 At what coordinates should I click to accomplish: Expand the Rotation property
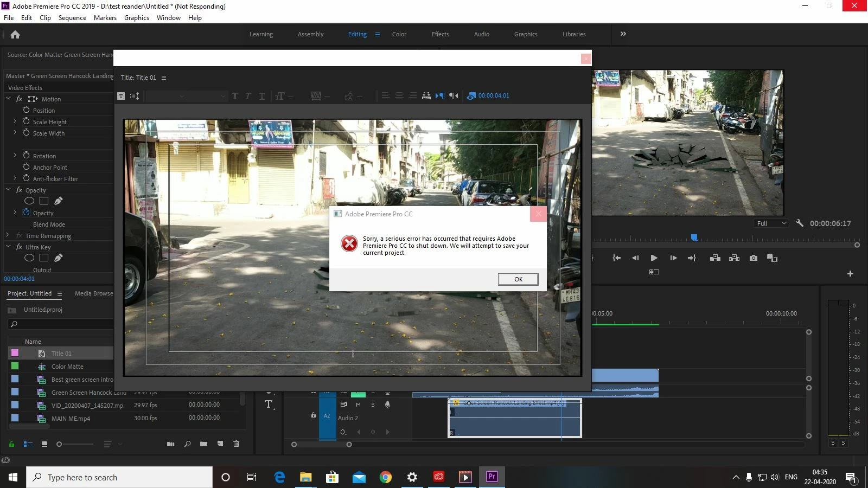click(15, 156)
